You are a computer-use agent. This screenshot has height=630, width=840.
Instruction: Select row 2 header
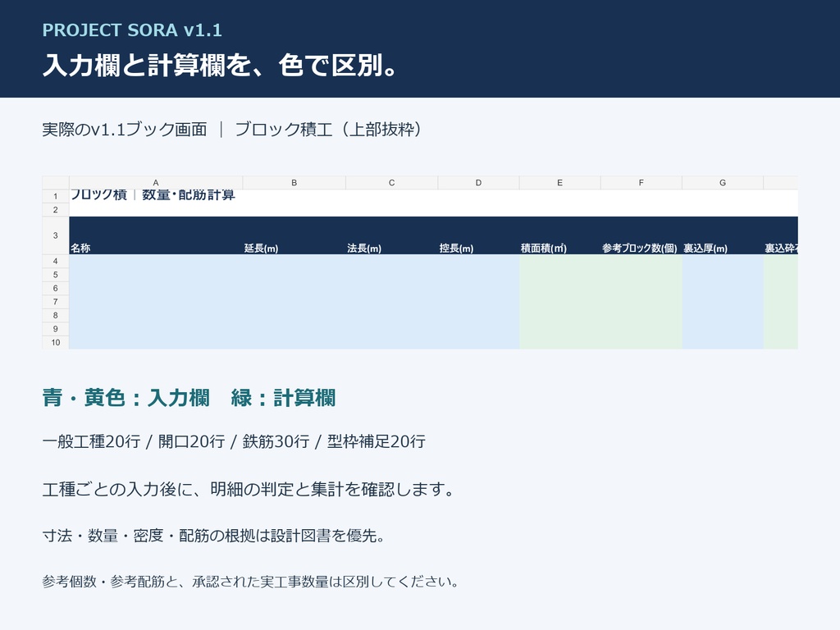click(56, 210)
